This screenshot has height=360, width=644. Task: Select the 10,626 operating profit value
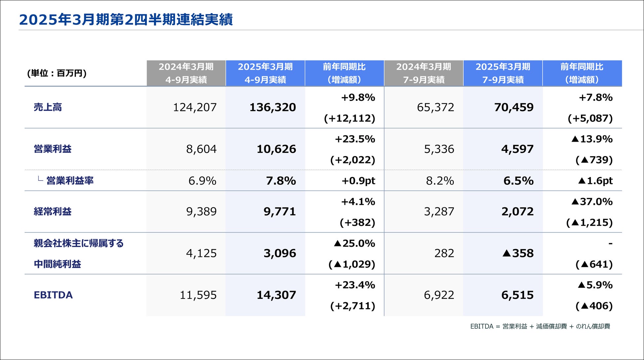pos(276,149)
